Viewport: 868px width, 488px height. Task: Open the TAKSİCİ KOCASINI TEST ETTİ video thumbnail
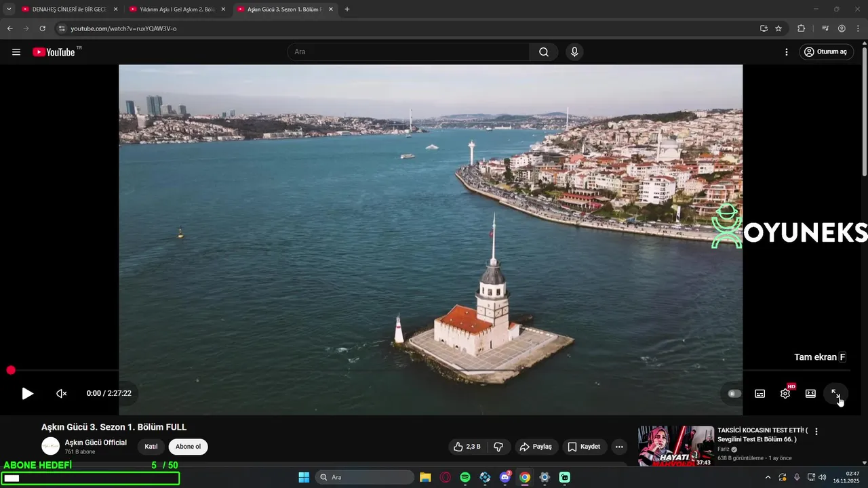675,446
